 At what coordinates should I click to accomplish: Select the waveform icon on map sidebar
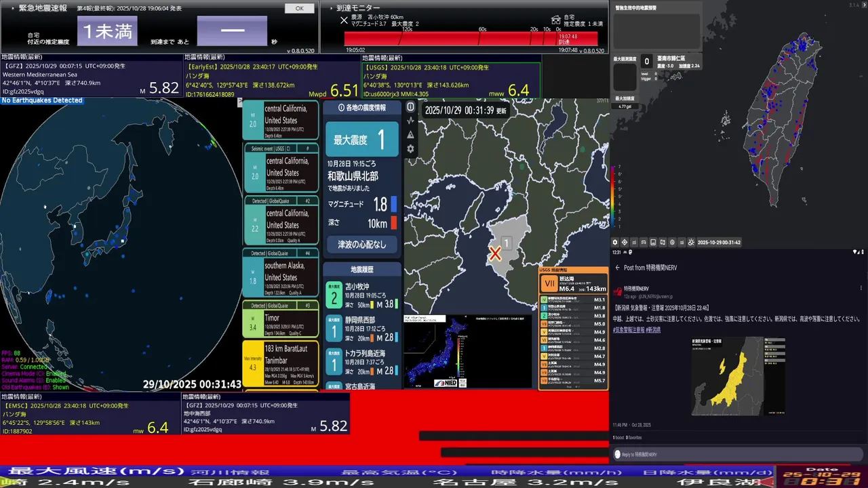[x=410, y=121]
